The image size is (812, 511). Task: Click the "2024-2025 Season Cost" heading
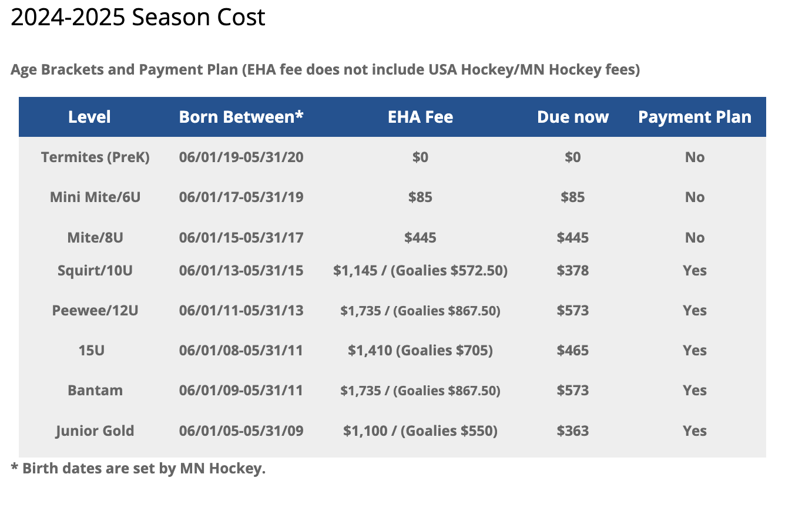click(138, 18)
